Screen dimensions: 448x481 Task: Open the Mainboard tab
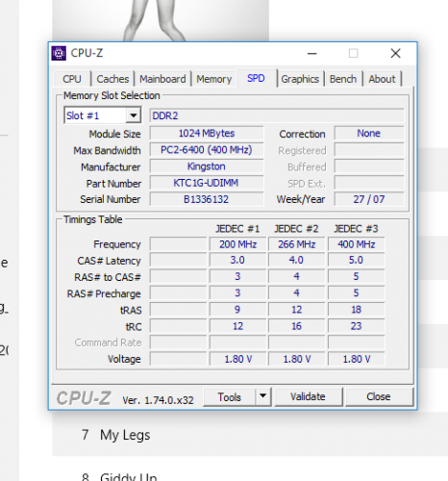[x=162, y=79]
